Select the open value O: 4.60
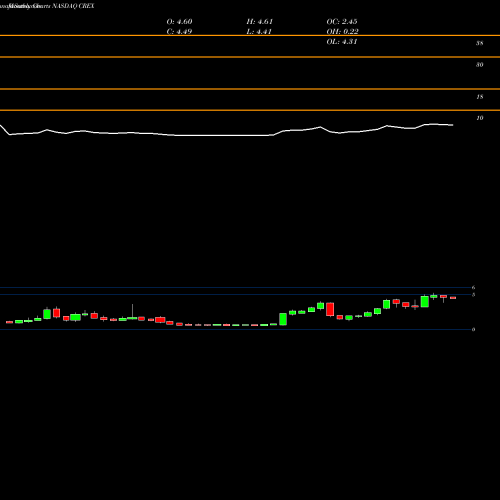This screenshot has height=500, width=500. 179,22
